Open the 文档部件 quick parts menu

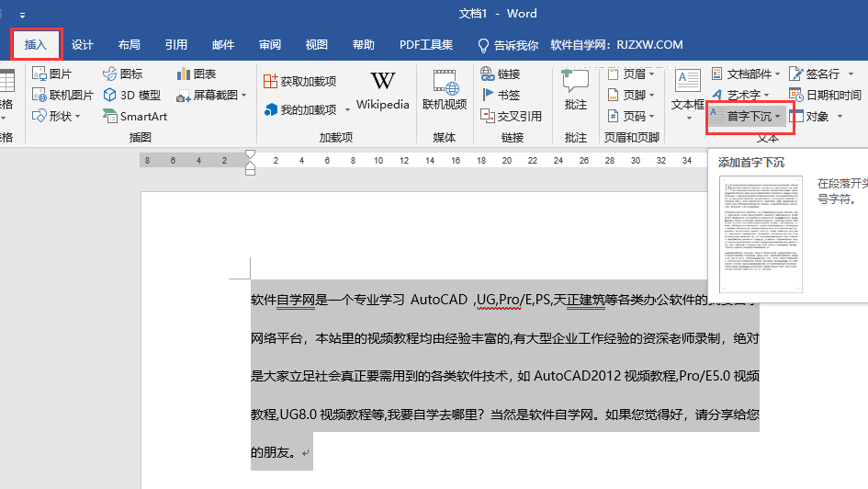(x=745, y=74)
